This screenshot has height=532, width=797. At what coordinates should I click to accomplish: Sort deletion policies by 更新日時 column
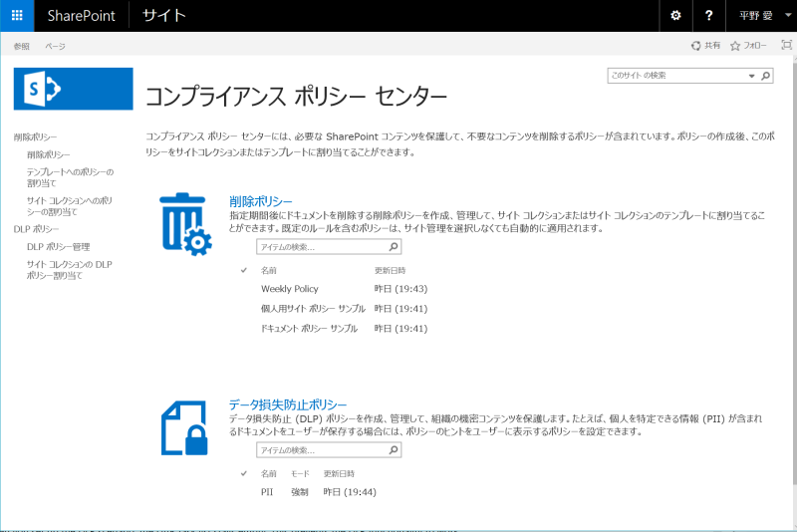click(390, 270)
